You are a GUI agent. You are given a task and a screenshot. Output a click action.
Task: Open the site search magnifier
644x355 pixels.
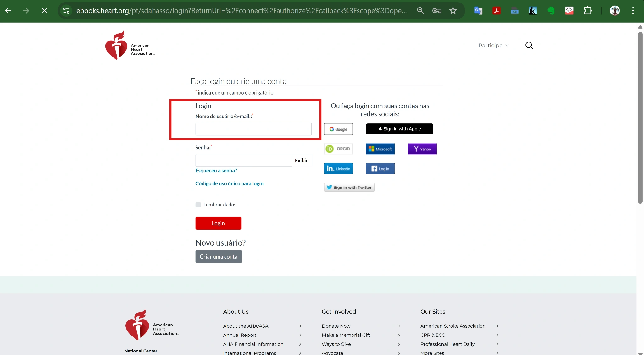(x=529, y=45)
